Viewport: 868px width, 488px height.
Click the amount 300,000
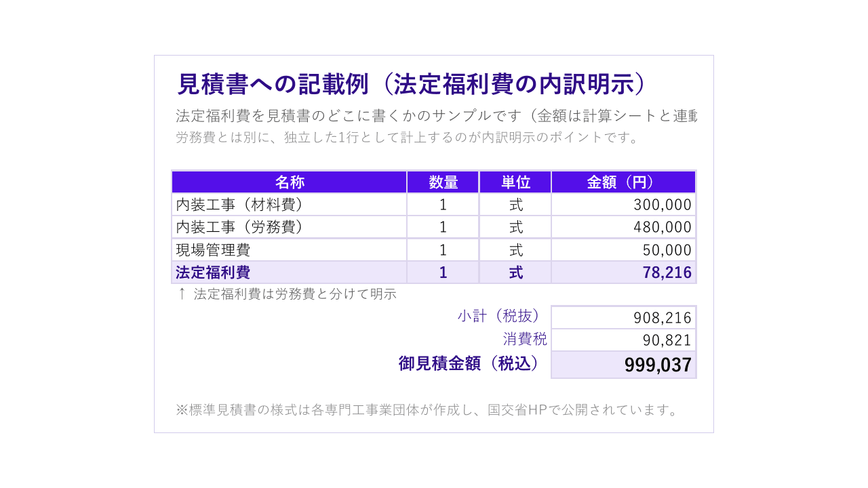pos(624,205)
